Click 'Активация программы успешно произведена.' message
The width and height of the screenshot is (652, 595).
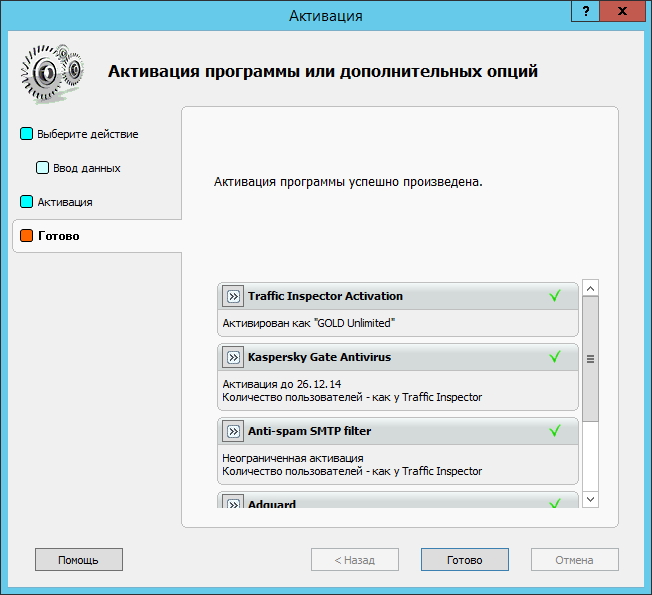click(348, 182)
